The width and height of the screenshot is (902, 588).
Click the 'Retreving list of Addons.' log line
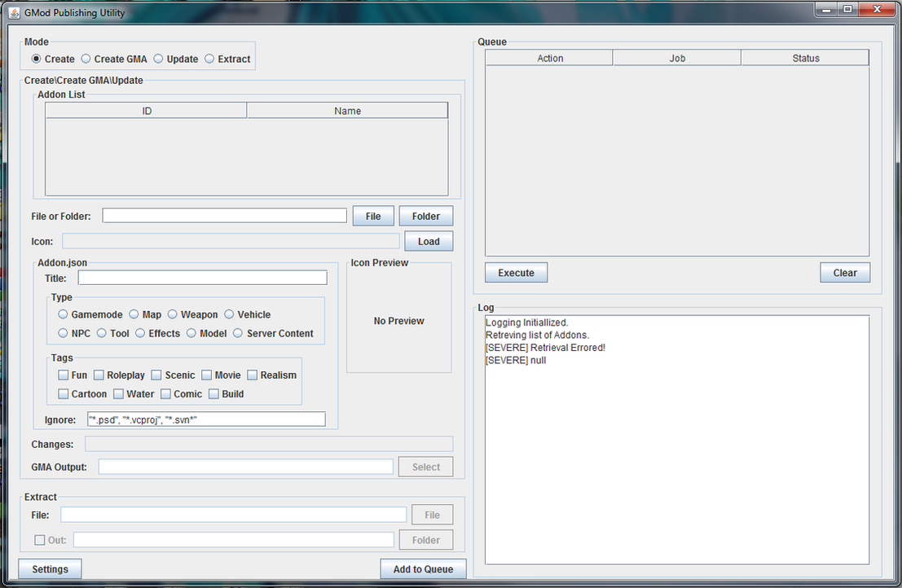coord(537,335)
